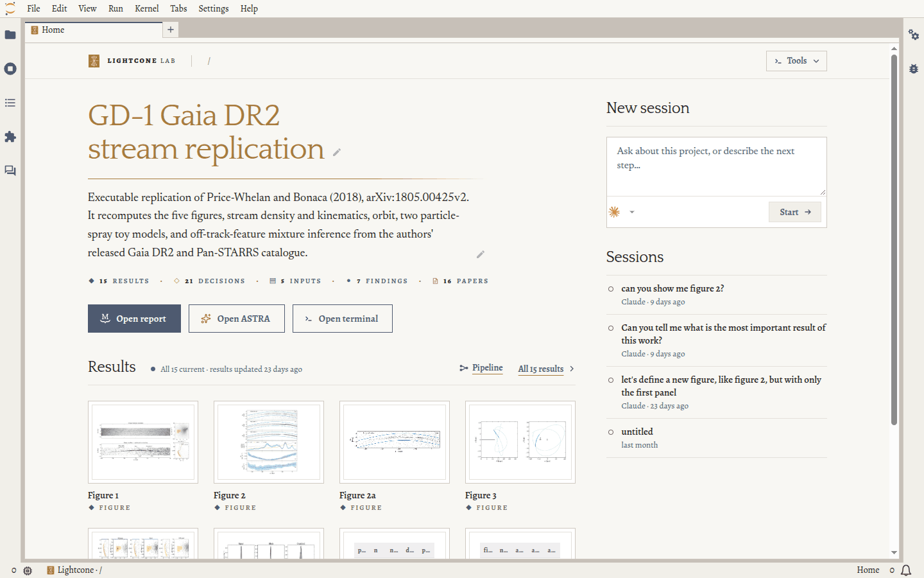924x578 pixels.
Task: Click the Open terminal button
Action: (x=343, y=319)
